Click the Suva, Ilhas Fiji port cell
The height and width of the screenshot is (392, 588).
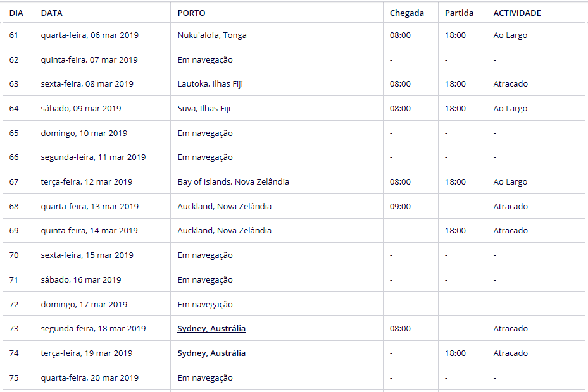pos(204,109)
